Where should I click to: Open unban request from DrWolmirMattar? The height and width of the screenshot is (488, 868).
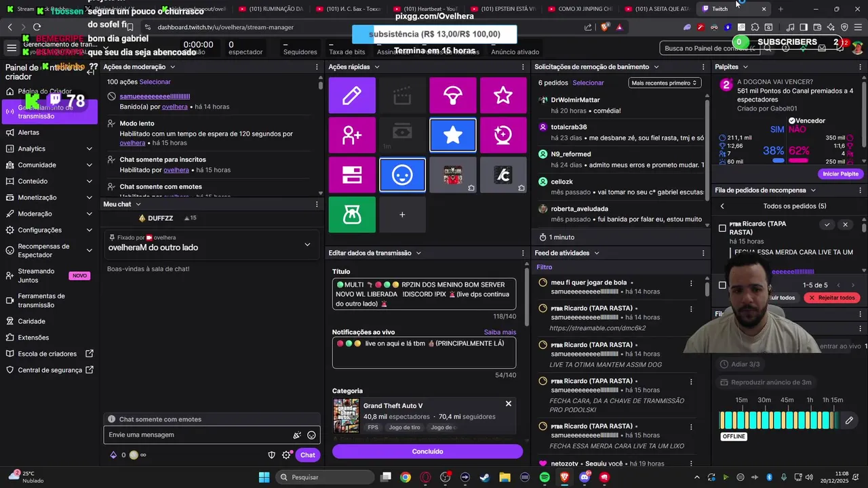(x=620, y=105)
